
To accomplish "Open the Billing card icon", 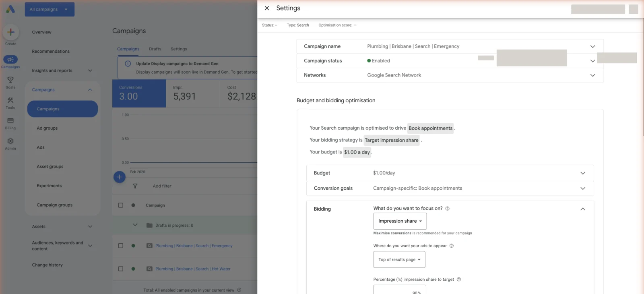I will 10,121.
